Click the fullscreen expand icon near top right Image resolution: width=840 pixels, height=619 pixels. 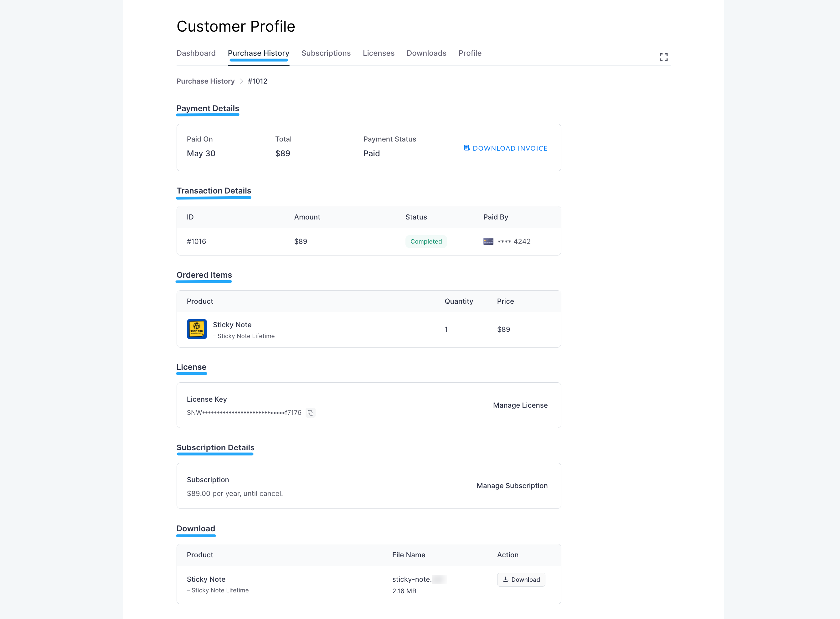[x=663, y=57]
